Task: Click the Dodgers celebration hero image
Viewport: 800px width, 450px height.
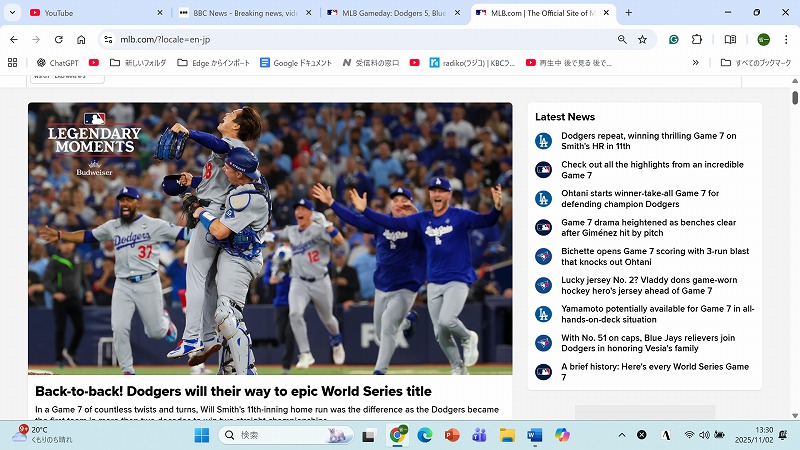Action: click(x=270, y=238)
